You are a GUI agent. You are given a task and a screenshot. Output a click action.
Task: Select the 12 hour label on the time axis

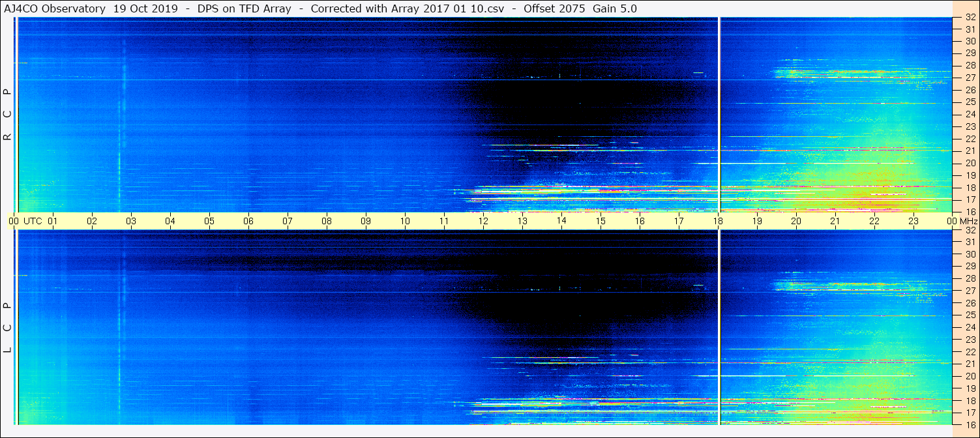[483, 221]
